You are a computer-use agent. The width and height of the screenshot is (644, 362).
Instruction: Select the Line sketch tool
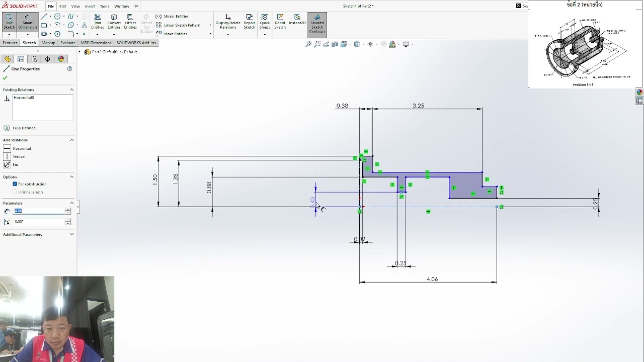click(x=44, y=17)
